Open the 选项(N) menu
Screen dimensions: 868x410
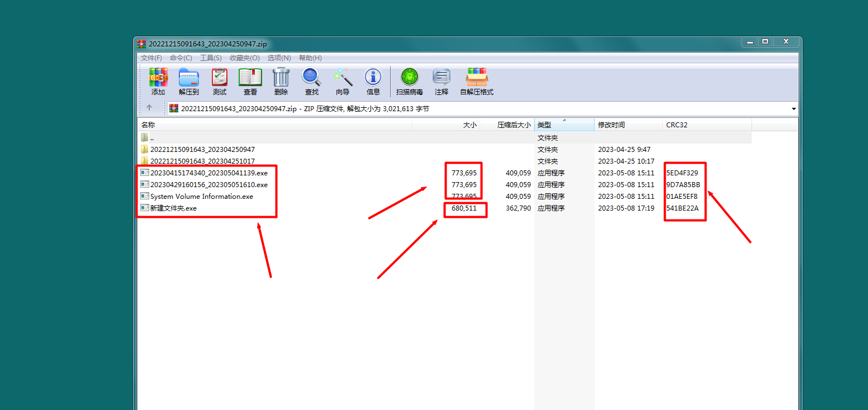pyautogui.click(x=279, y=58)
